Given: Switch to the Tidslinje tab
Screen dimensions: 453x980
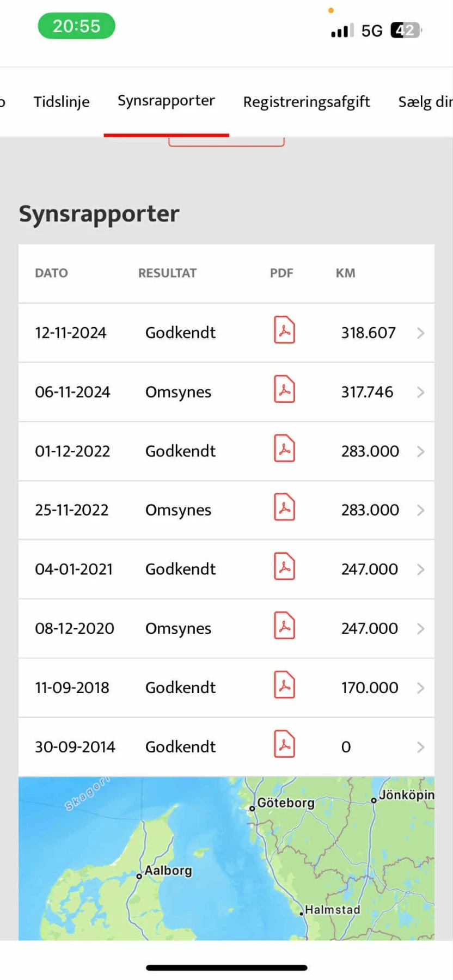Looking at the screenshot, I should pos(62,102).
